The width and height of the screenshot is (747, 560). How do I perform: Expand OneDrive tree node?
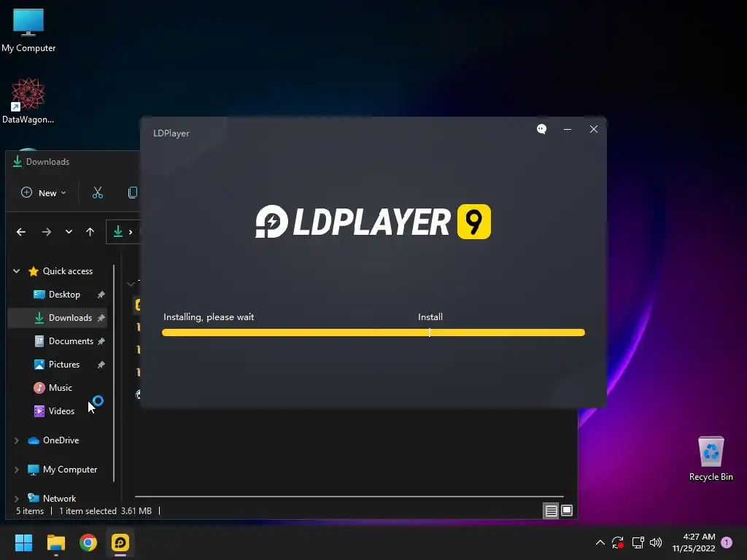click(17, 440)
